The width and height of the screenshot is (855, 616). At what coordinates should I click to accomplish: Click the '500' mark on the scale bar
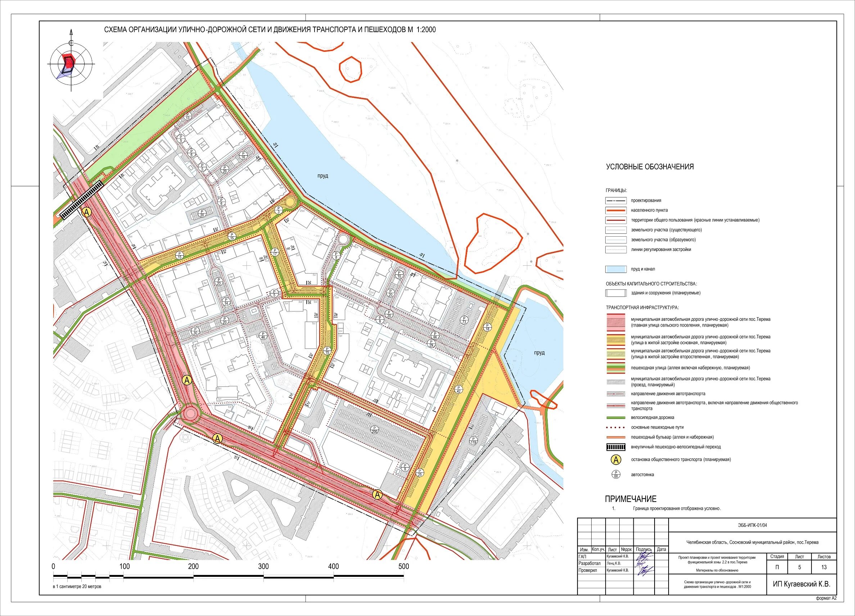coord(403,566)
